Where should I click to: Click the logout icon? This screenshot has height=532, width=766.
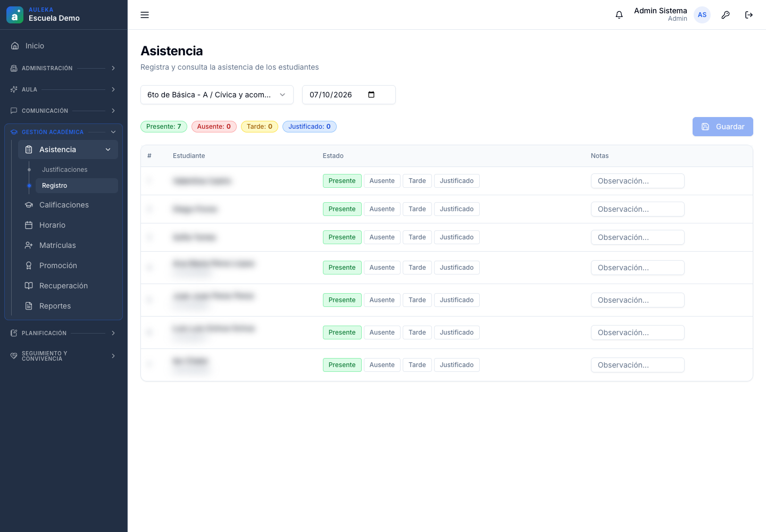pyautogui.click(x=749, y=15)
